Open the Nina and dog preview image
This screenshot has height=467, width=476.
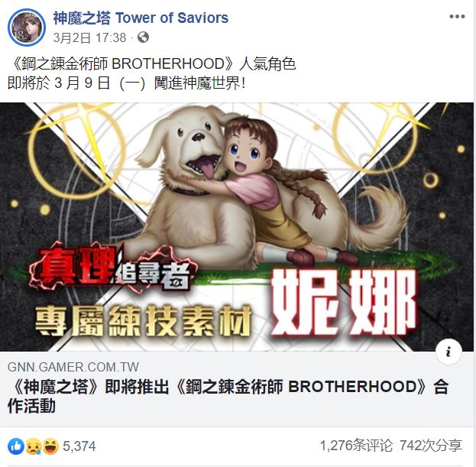pos(237,227)
